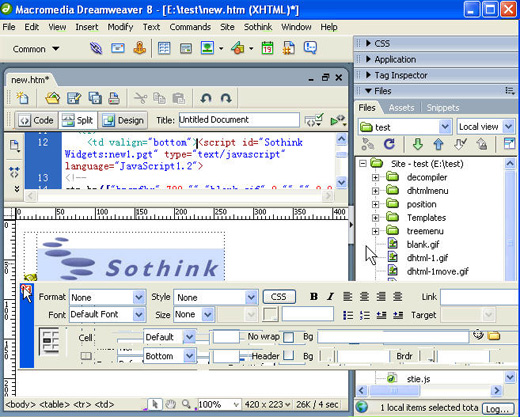Open the Commands menu
520x417 pixels.
pos(190,27)
